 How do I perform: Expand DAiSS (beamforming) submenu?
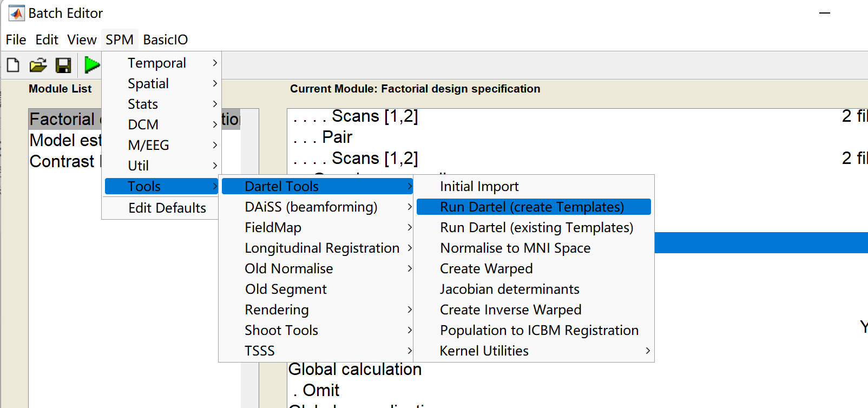pos(317,207)
